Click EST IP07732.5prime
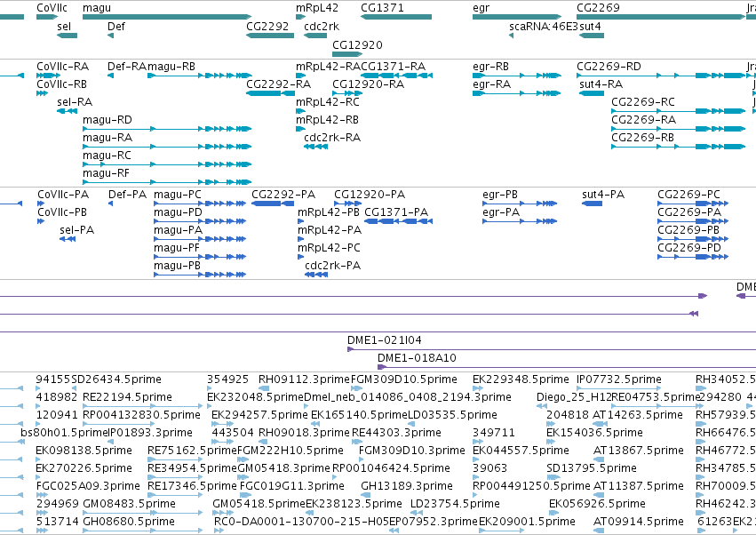 coord(619,379)
